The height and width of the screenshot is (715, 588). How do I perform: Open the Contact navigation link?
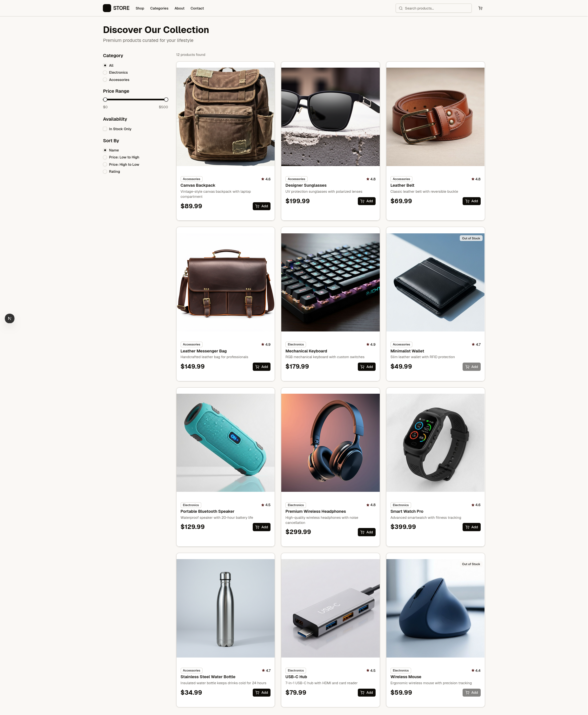pyautogui.click(x=197, y=8)
